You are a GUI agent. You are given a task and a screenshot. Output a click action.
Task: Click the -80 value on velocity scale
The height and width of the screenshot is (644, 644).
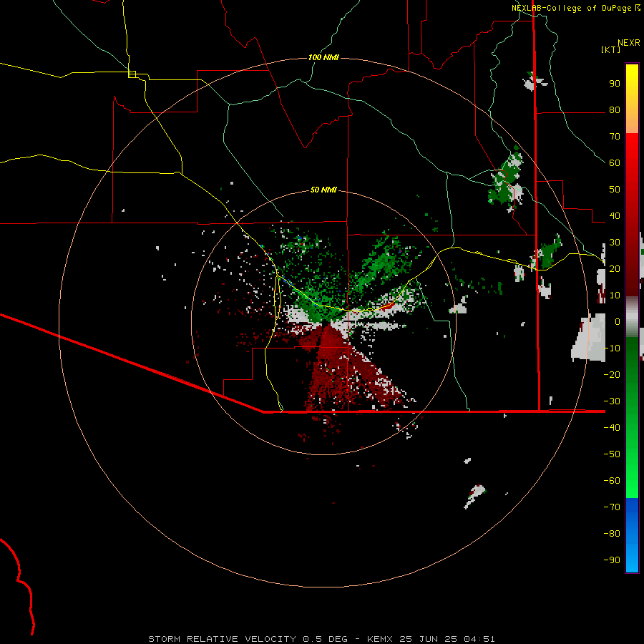pos(612,534)
